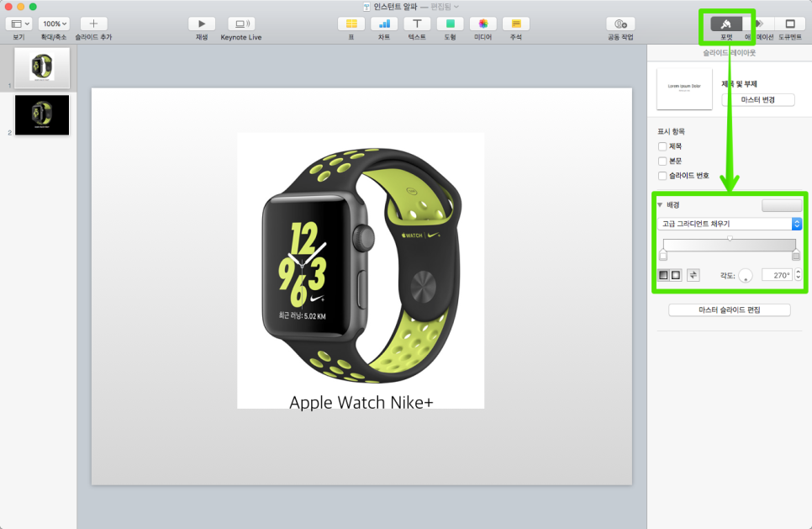
Task: Insert a shape using the 도형 icon
Action: tap(450, 24)
